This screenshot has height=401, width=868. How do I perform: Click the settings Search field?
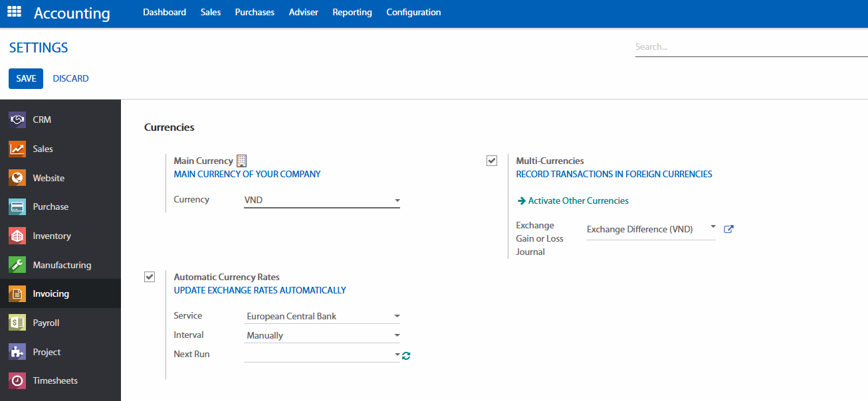click(751, 47)
